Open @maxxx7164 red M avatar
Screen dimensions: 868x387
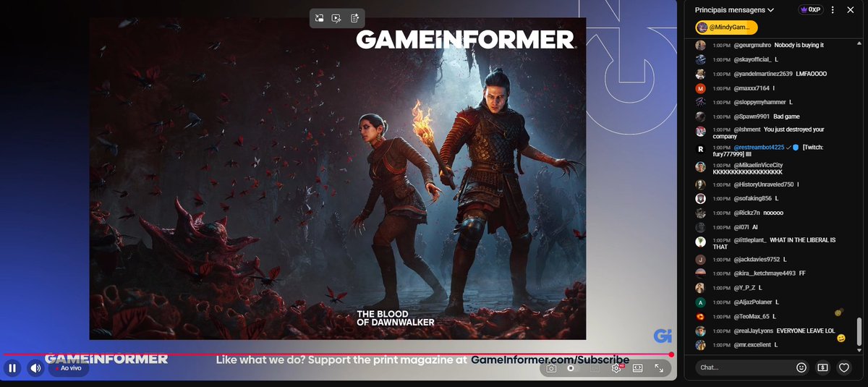(x=700, y=88)
